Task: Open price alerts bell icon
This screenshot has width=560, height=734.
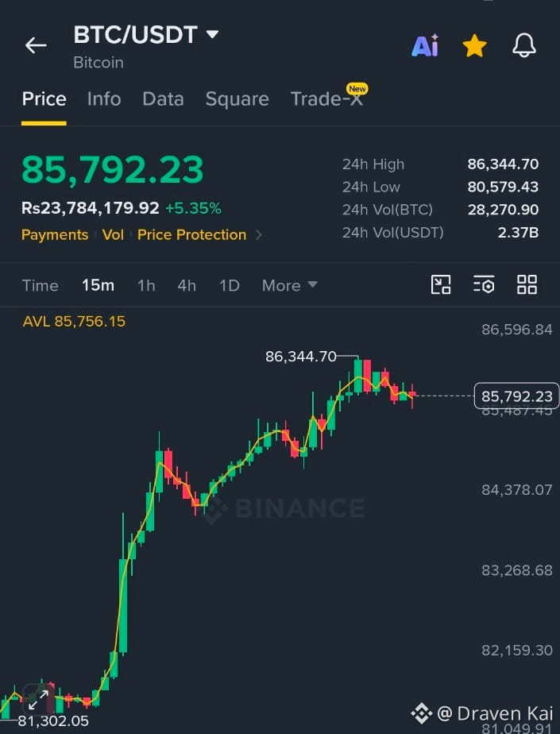Action: [524, 45]
